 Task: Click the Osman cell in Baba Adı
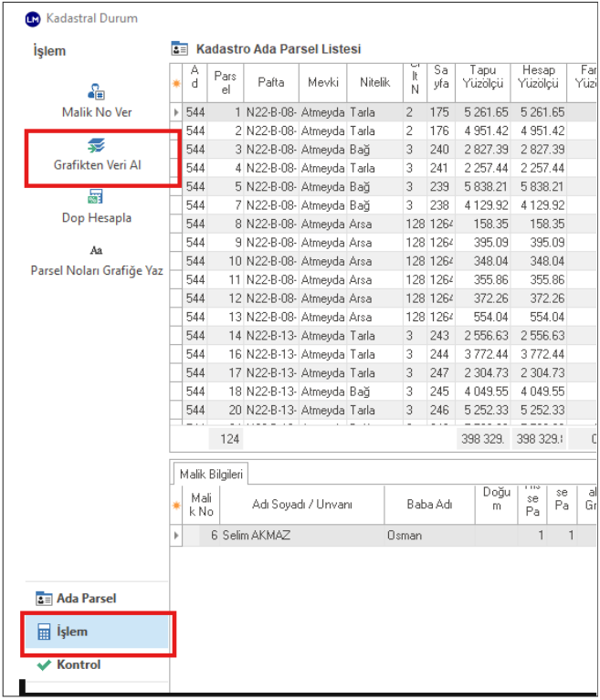405,536
